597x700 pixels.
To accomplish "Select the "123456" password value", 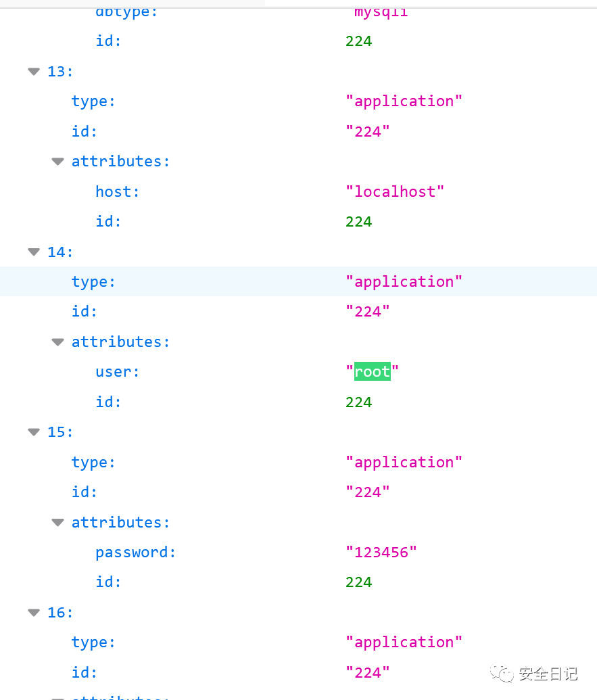I will coord(381,553).
